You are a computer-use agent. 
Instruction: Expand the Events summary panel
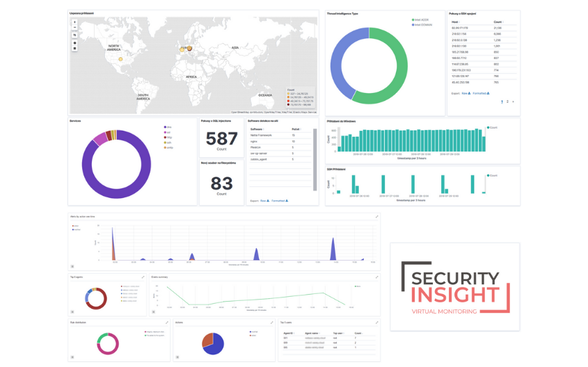(x=377, y=277)
